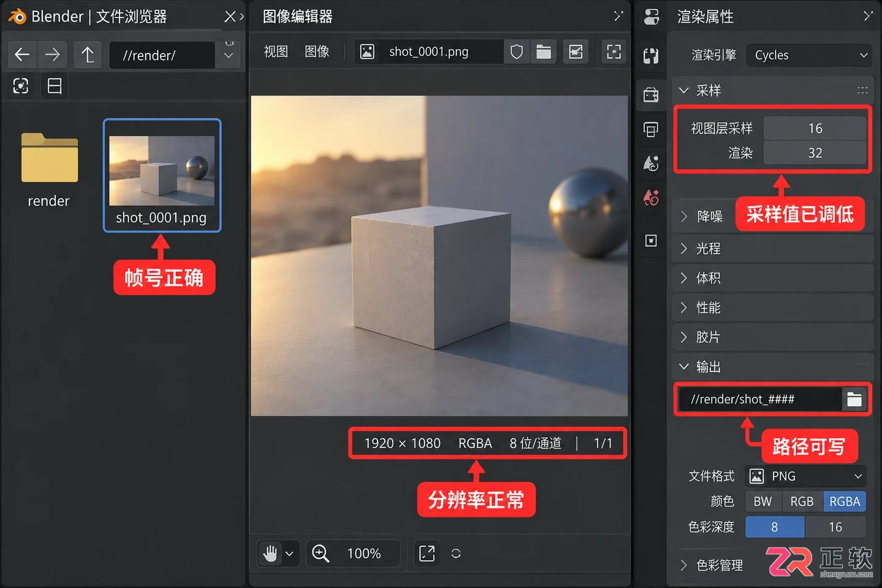The image size is (882, 588).
Task: Open the PNG 文件格式 dropdown
Action: coord(805,476)
